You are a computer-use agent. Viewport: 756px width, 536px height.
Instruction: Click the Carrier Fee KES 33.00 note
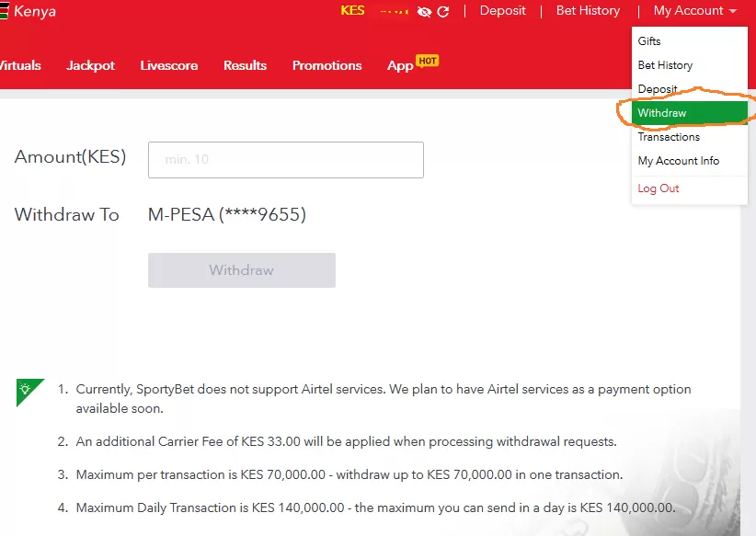tap(346, 441)
